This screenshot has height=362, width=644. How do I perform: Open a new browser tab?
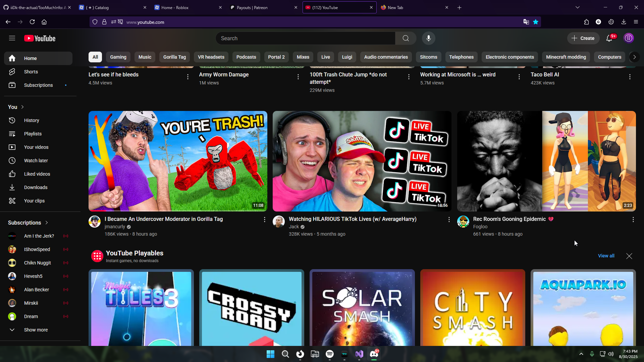tap(459, 7)
